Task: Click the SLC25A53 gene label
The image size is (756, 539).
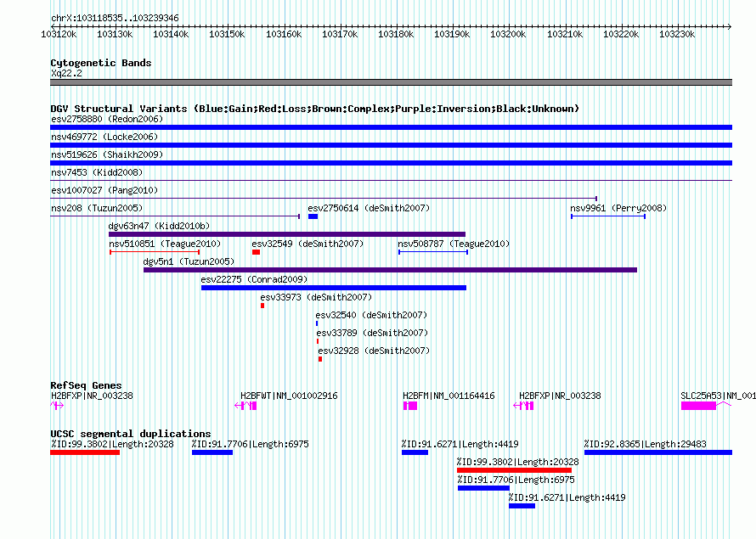Action: coord(718,396)
